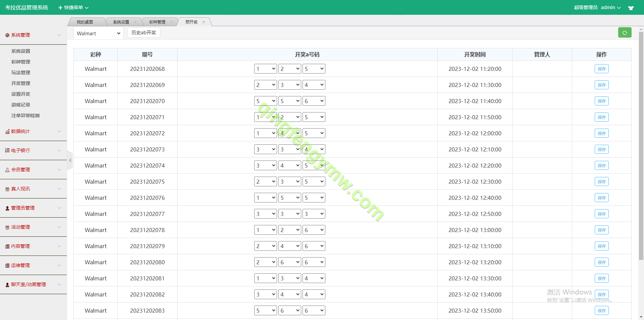Open the Walmart lottery type dropdown

pyautogui.click(x=98, y=33)
